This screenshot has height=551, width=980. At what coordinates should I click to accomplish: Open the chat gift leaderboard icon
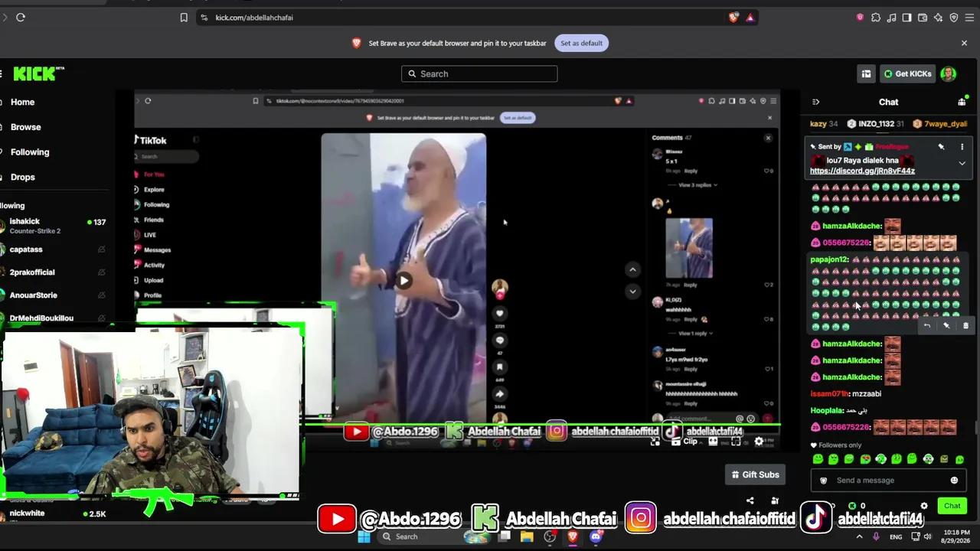click(962, 102)
